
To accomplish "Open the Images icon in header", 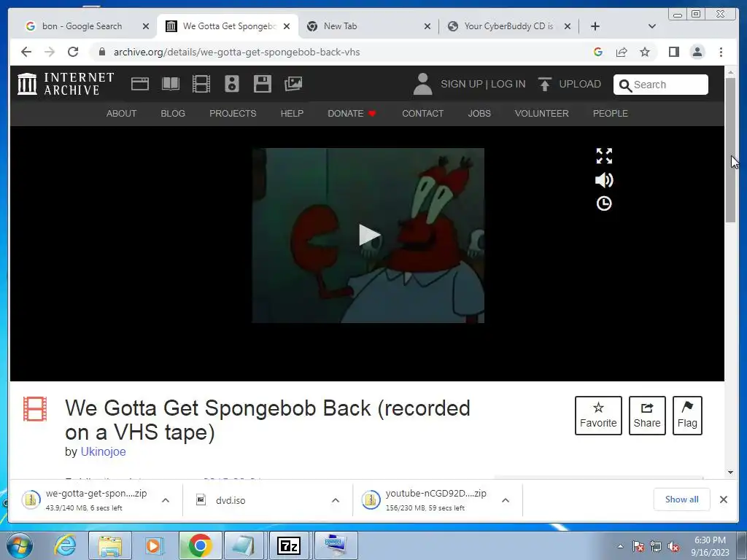I will point(293,84).
